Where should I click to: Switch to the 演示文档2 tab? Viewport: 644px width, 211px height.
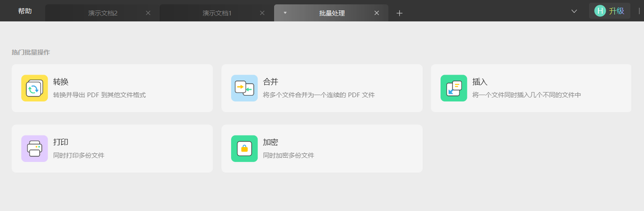[102, 13]
